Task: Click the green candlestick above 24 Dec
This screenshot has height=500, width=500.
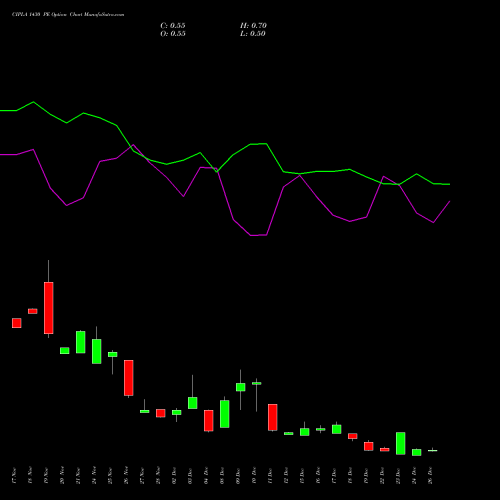Action: (417, 452)
